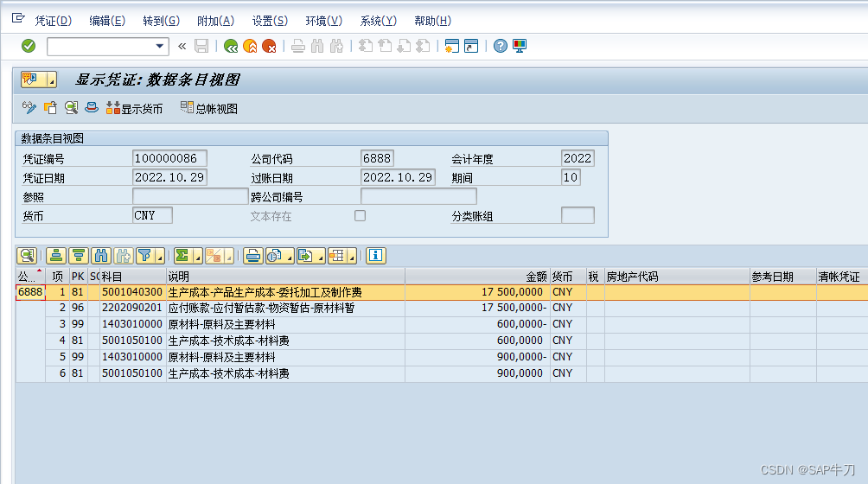This screenshot has height=484, width=868.
Task: Click the 房地产代码 column header
Action: coord(676,277)
